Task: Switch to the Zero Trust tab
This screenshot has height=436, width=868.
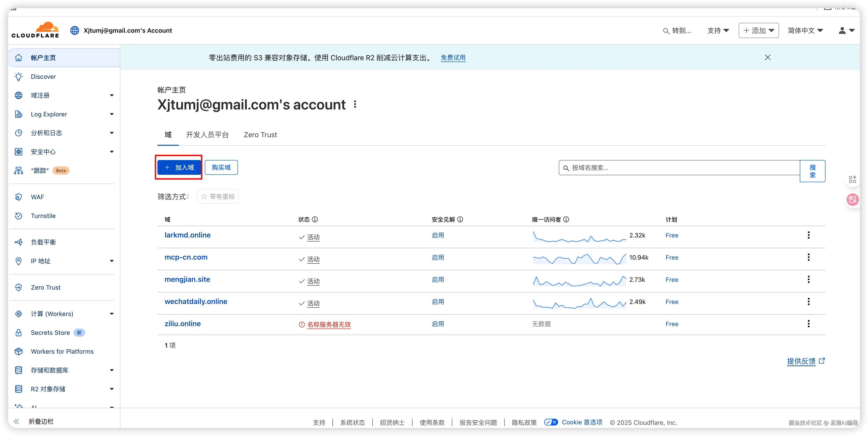Action: pos(260,135)
